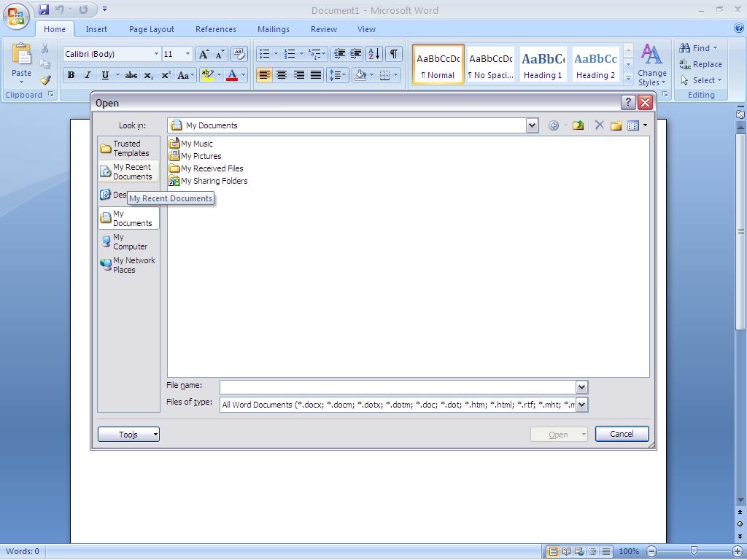The width and height of the screenshot is (747, 560).
Task: Click Font Color red swatch
Action: pyautogui.click(x=232, y=75)
